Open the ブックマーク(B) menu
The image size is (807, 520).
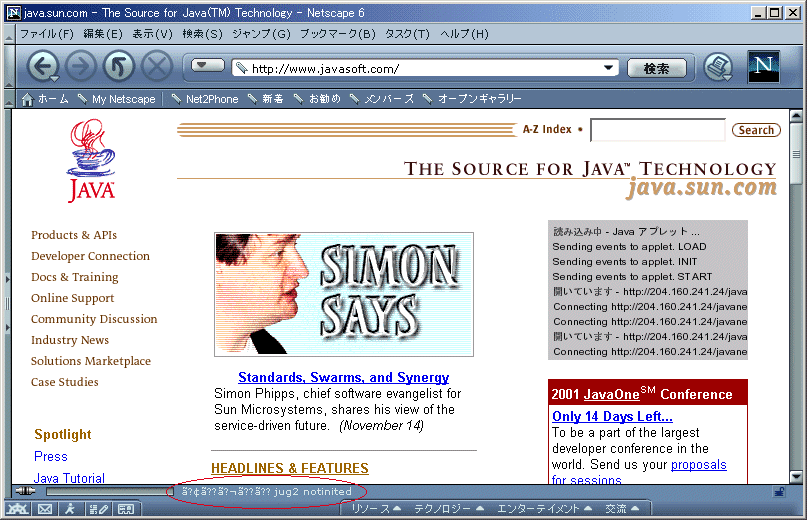[x=338, y=34]
